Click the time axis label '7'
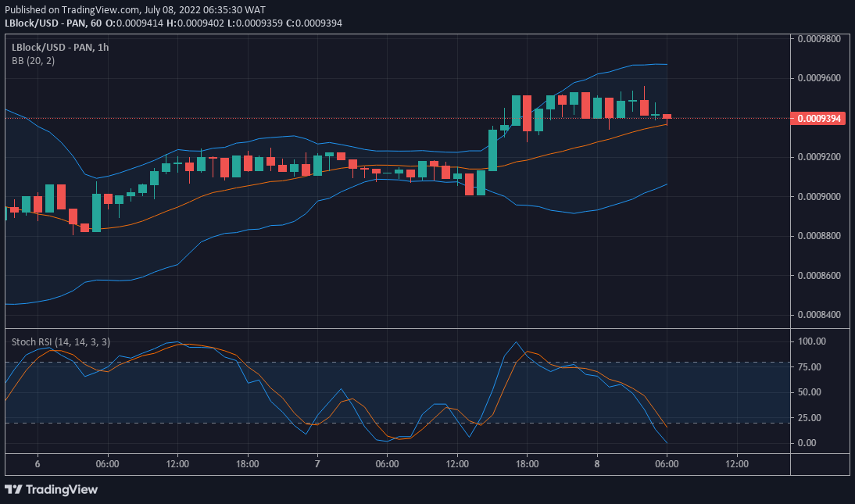The image size is (855, 504). (317, 464)
